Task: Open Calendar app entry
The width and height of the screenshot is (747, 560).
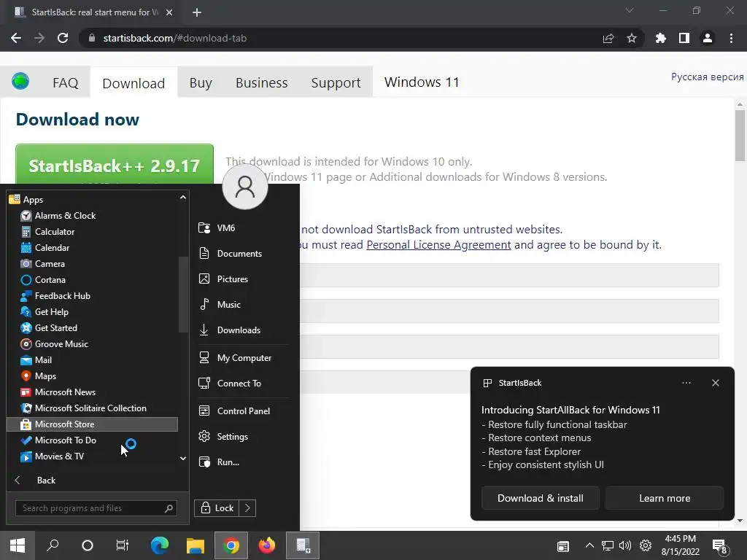Action: [x=45, y=248]
